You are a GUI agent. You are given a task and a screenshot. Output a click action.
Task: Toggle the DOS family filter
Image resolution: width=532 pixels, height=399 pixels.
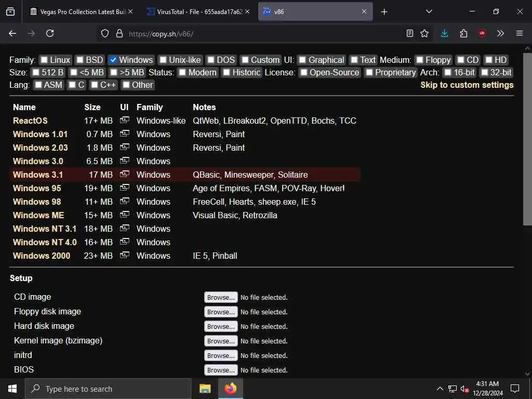(x=211, y=60)
